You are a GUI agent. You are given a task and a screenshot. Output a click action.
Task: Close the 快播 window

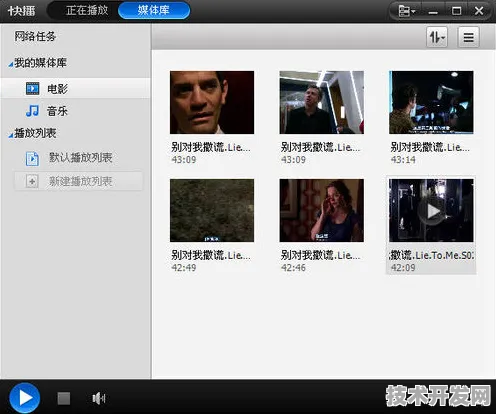click(479, 11)
